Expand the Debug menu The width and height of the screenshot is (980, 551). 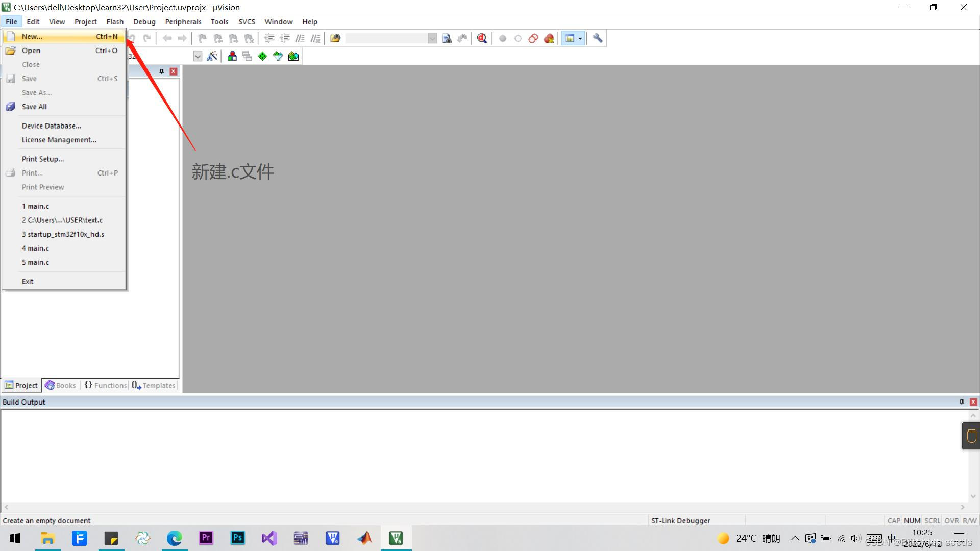[x=143, y=21]
